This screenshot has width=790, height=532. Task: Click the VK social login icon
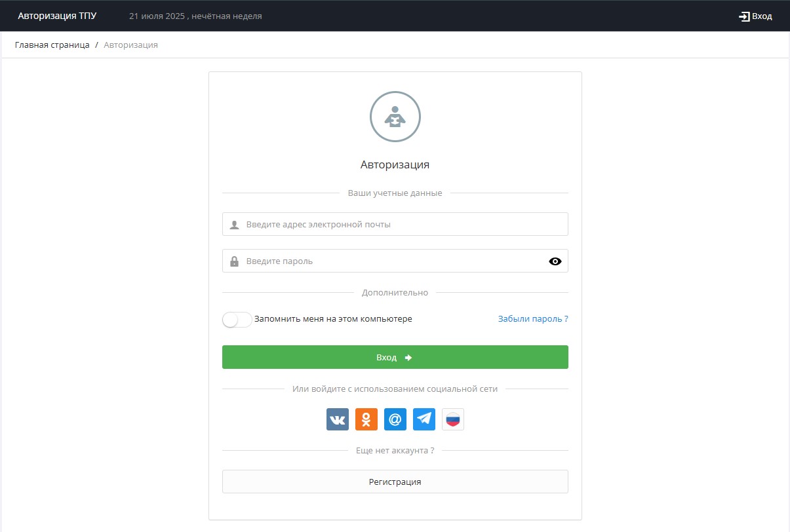pos(338,419)
